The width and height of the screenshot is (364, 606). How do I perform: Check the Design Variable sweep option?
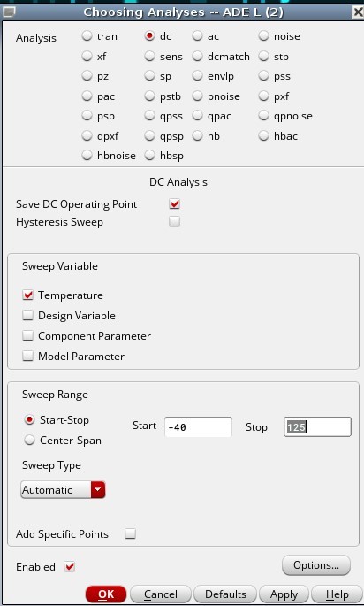pos(27,315)
